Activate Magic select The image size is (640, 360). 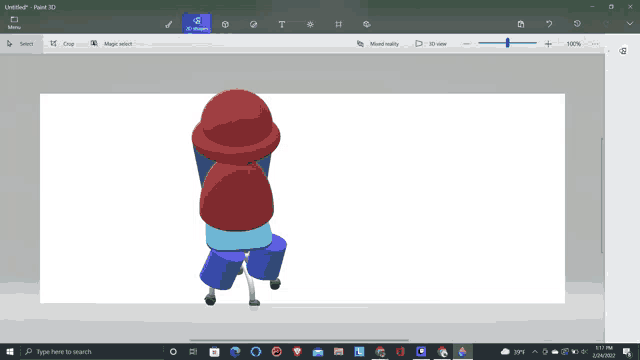point(111,44)
